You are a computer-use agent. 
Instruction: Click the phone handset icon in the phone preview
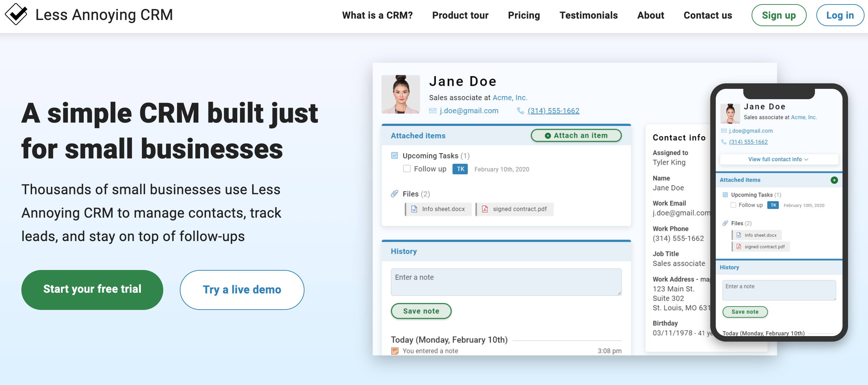pos(724,142)
